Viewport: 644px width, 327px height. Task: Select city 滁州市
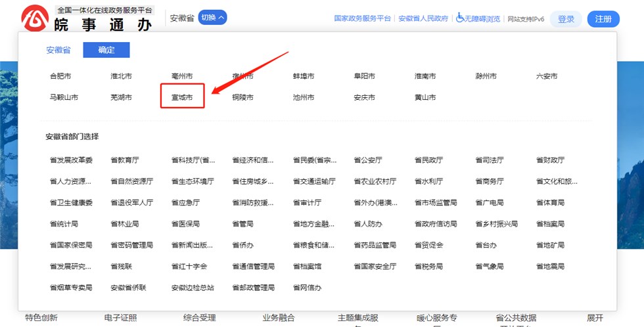click(486, 76)
